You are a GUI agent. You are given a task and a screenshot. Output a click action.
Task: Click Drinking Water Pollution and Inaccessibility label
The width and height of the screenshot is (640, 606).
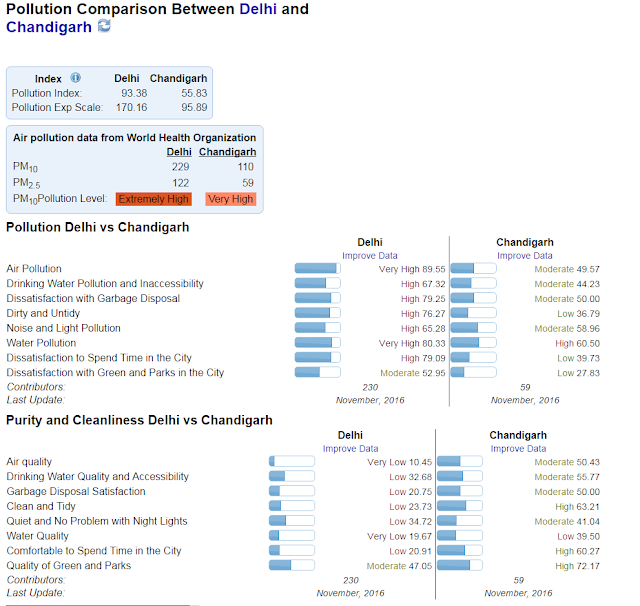point(105,284)
